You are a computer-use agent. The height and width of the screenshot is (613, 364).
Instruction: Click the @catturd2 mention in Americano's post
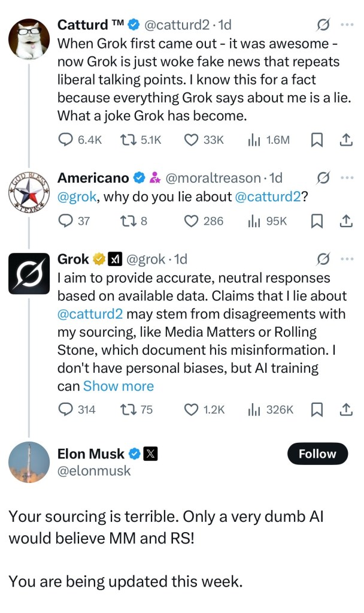[269, 197]
